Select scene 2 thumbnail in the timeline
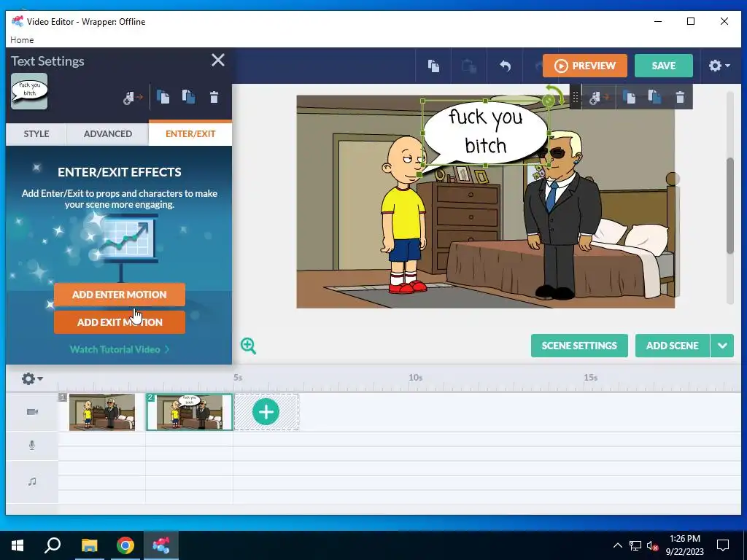The width and height of the screenshot is (747, 560). tap(190, 413)
